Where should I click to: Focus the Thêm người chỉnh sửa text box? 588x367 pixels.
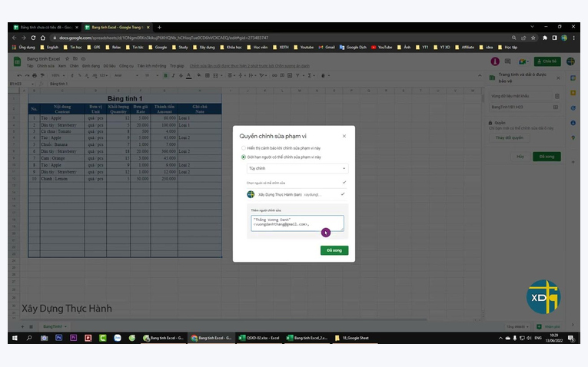pos(297,223)
